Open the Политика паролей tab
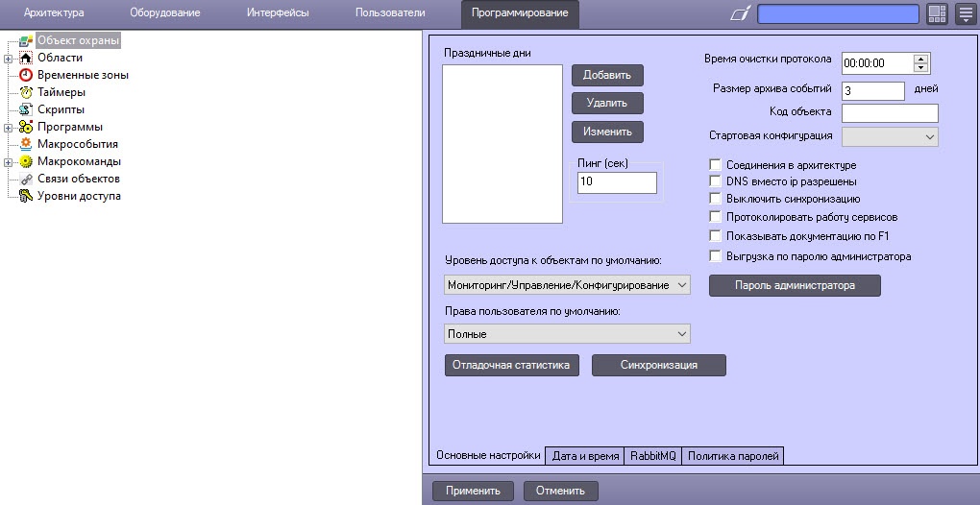Image resolution: width=980 pixels, height=505 pixels. 732,456
